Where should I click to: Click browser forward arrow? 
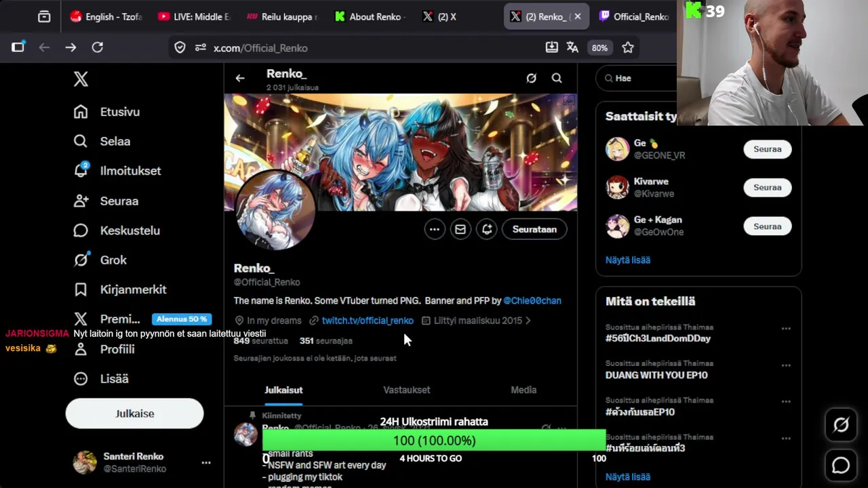[71, 47]
